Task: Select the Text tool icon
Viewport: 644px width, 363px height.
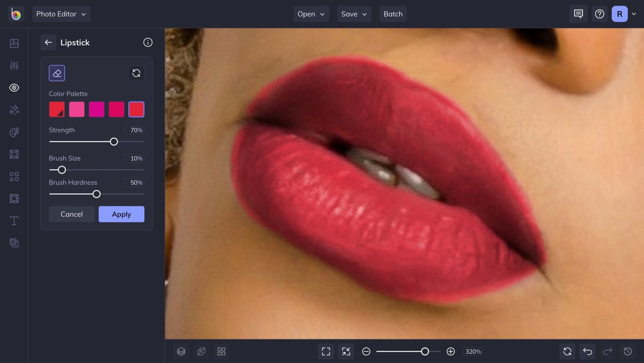Action: 14,220
